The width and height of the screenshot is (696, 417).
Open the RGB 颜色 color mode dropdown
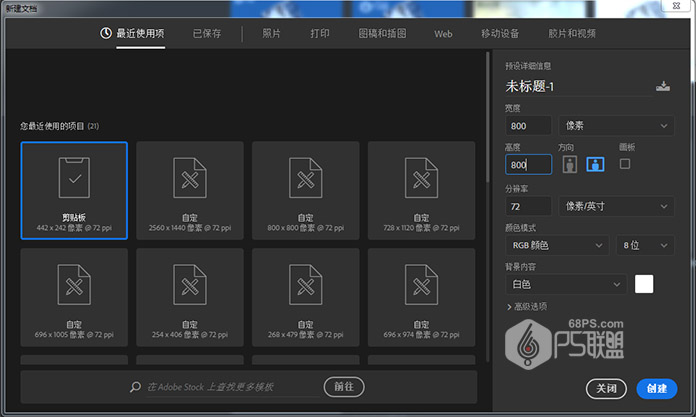[558, 245]
